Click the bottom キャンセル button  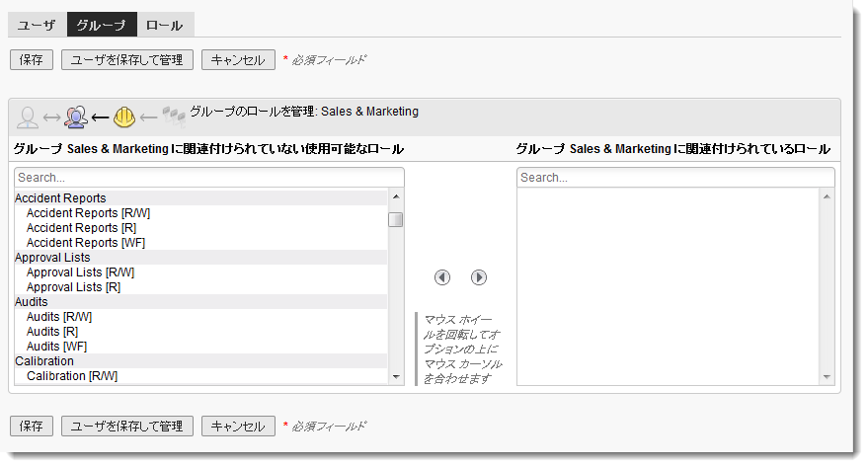pos(238,427)
